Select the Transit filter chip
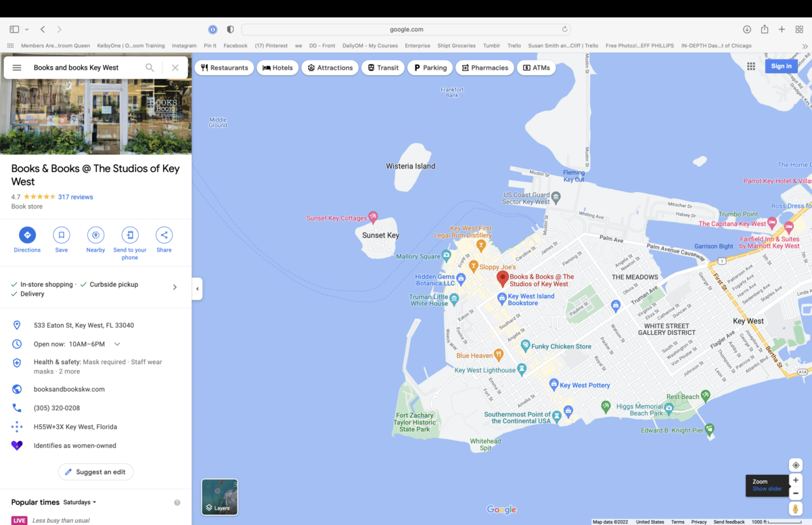 (x=383, y=68)
